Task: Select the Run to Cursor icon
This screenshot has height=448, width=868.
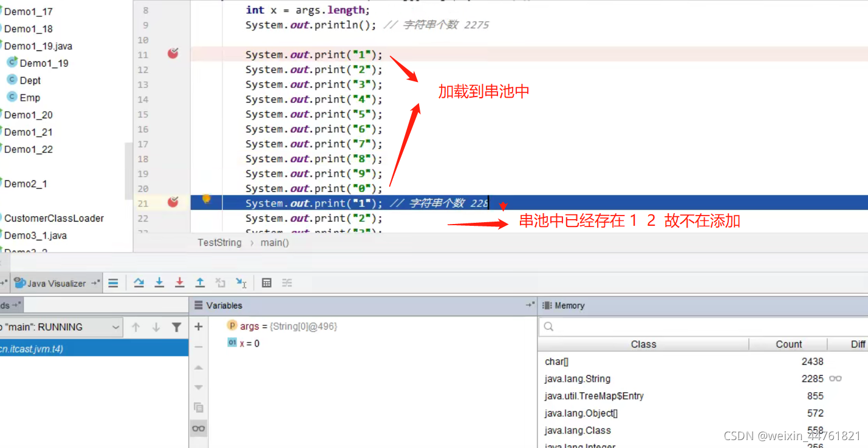Action: (242, 282)
